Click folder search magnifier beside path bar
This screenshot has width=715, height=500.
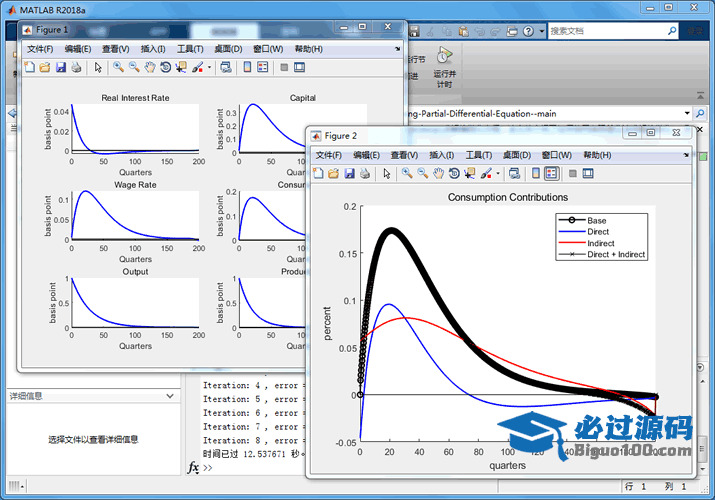[x=699, y=113]
